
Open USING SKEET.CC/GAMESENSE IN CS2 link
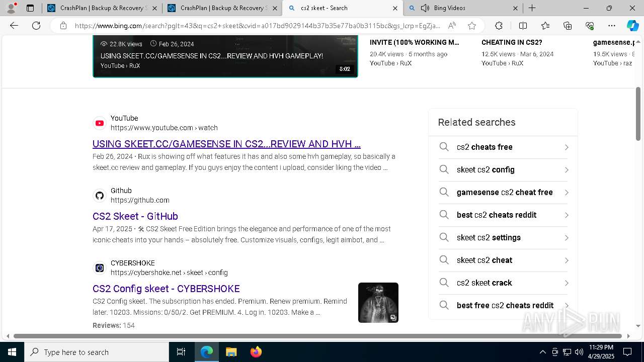click(x=226, y=144)
